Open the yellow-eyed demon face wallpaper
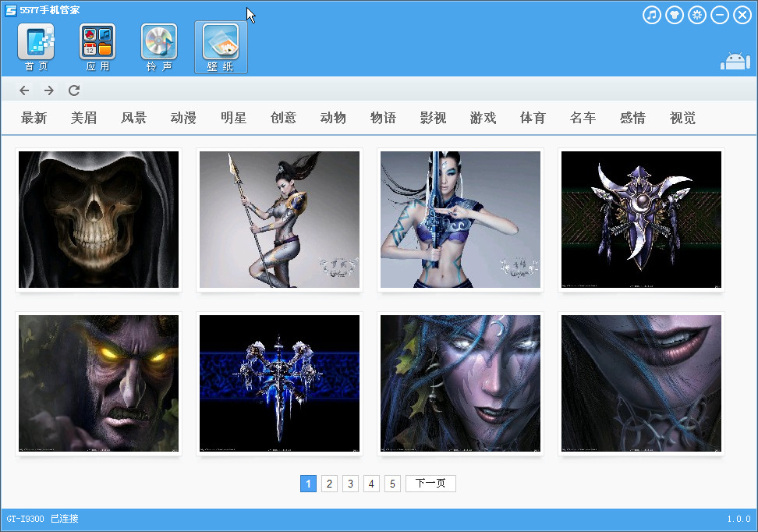 pyautogui.click(x=98, y=384)
